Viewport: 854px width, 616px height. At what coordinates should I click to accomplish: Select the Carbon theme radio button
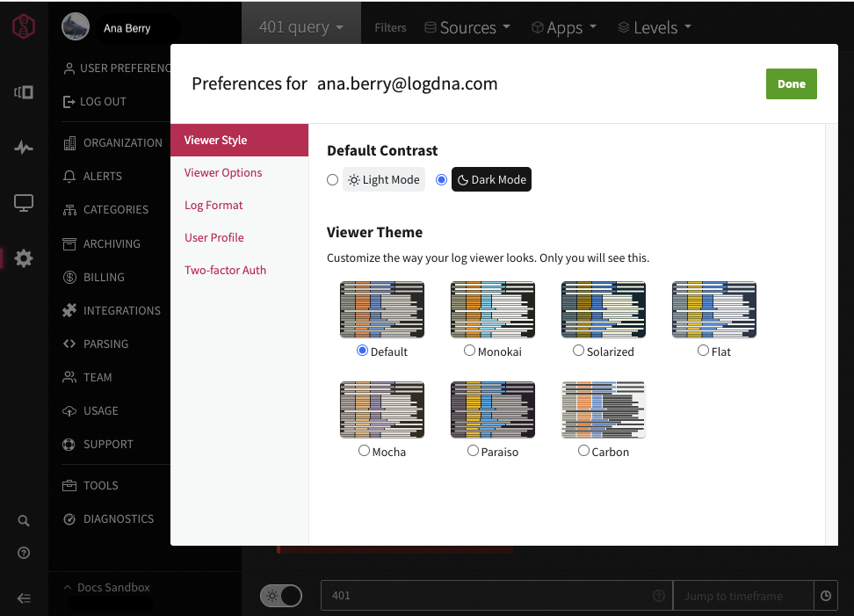(583, 451)
